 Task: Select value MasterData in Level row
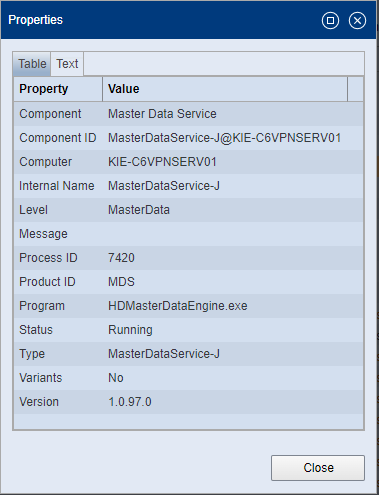(x=139, y=210)
